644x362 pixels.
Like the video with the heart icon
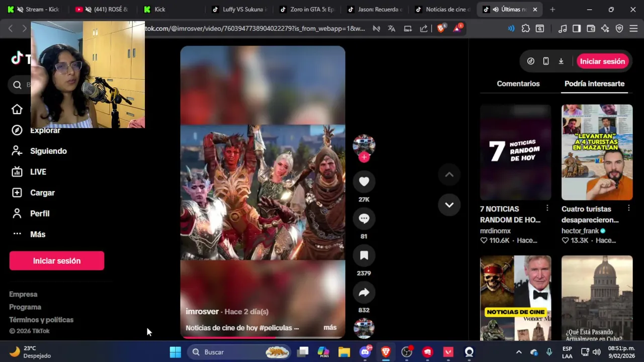pos(364,182)
